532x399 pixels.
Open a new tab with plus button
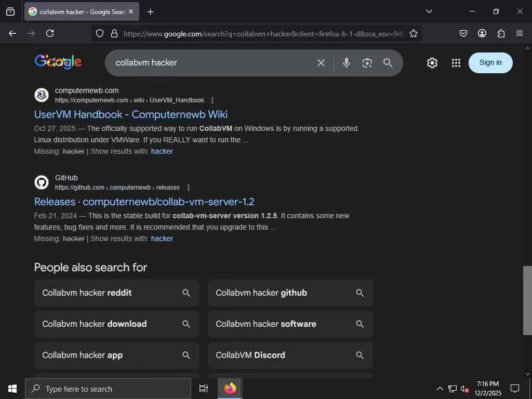(150, 12)
